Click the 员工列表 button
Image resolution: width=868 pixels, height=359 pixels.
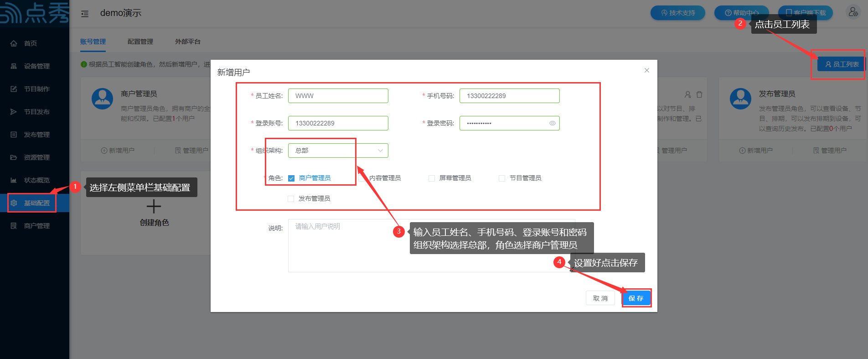842,64
